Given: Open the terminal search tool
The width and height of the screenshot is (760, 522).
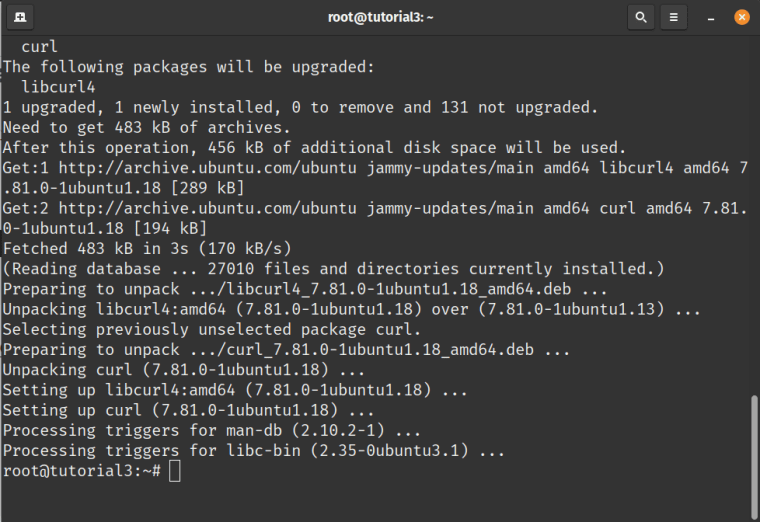Looking at the screenshot, I should click(x=641, y=17).
